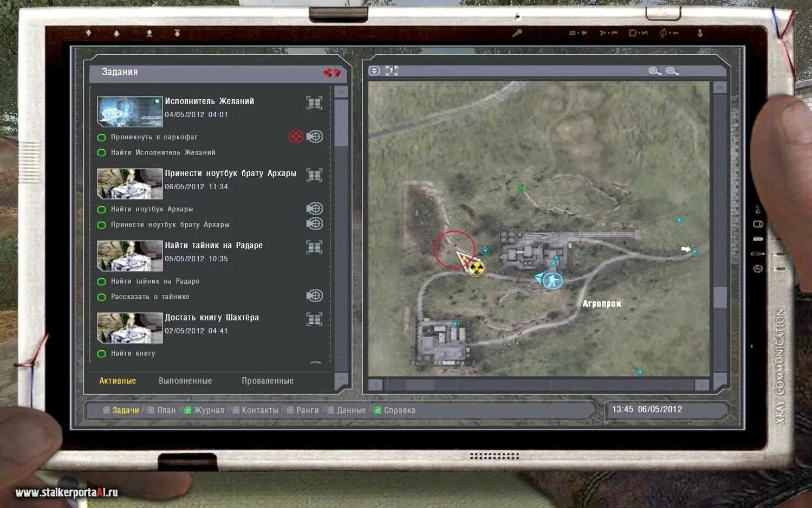This screenshot has width=812, height=508.
Task: Show Проваленные tasks filter
Action: [268, 381]
